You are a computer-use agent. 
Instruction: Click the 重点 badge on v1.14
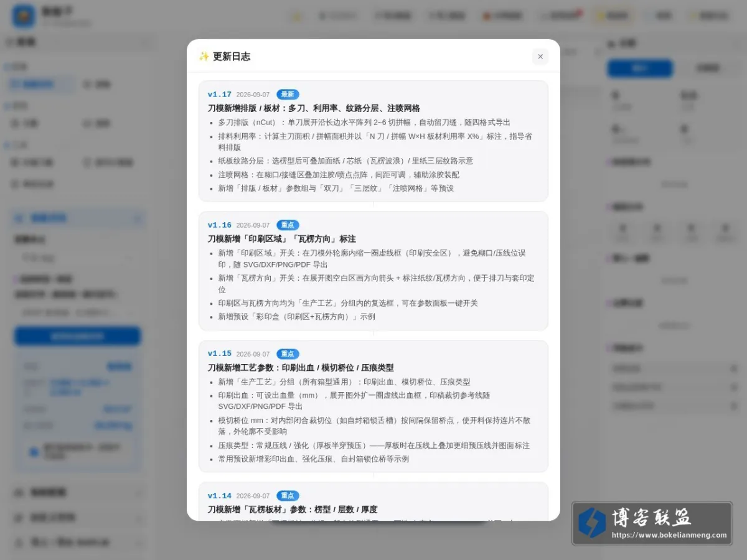288,496
